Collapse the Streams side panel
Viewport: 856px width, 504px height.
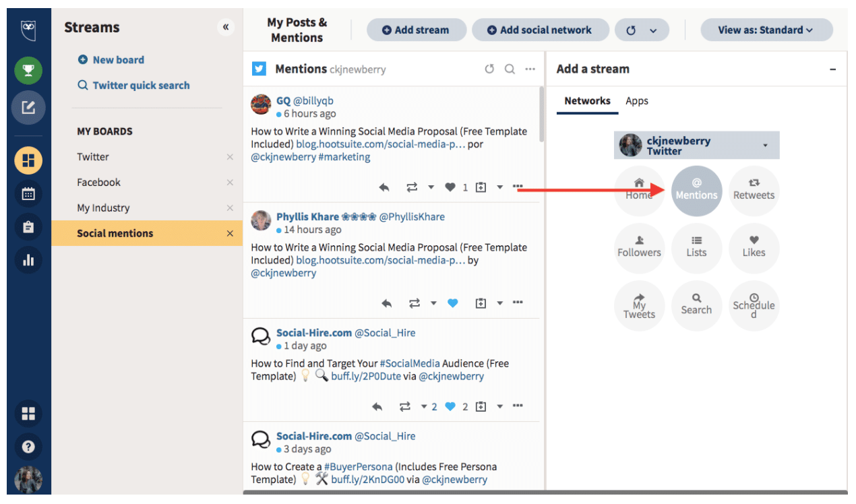tap(226, 28)
